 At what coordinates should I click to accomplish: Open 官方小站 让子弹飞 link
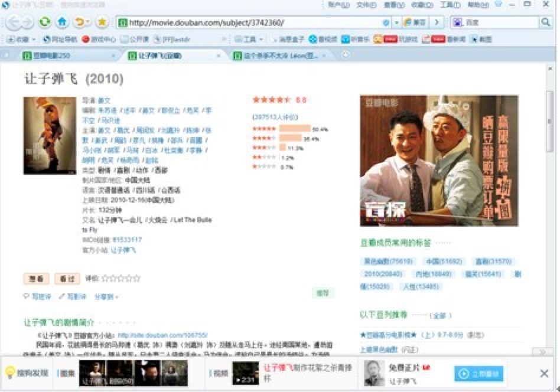[x=123, y=250]
